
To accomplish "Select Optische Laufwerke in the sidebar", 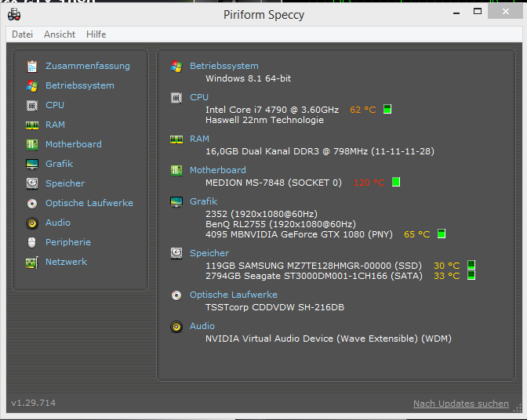I will pos(89,203).
